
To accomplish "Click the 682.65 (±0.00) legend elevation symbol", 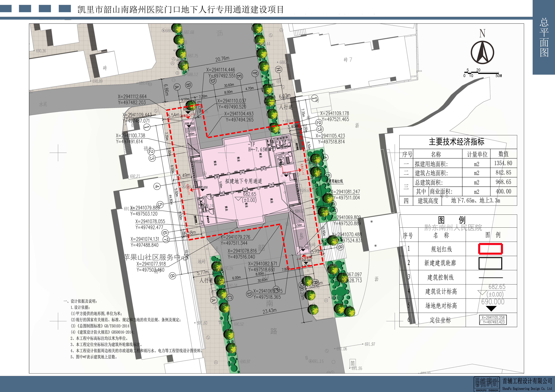I will [492, 290].
